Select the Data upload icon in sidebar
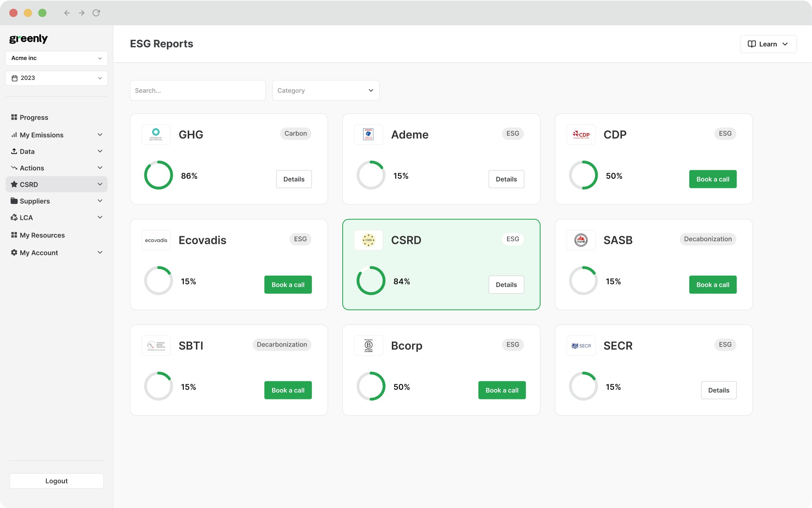 14,151
